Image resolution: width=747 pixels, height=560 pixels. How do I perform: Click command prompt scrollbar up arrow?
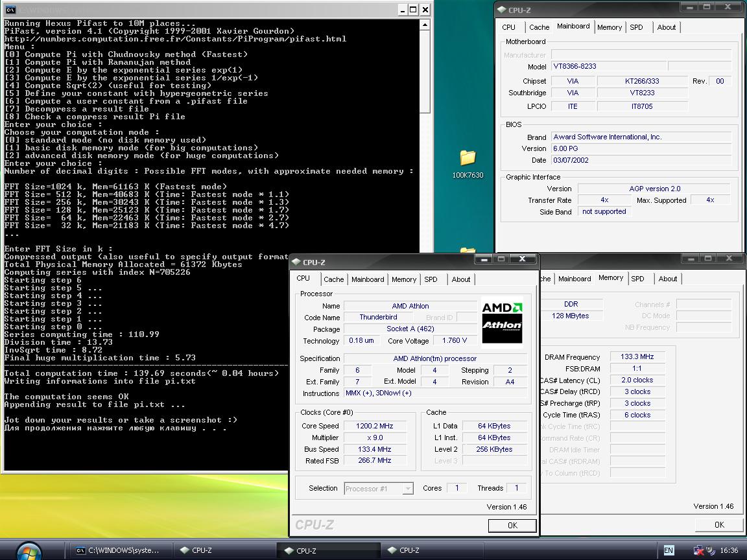[x=425, y=24]
